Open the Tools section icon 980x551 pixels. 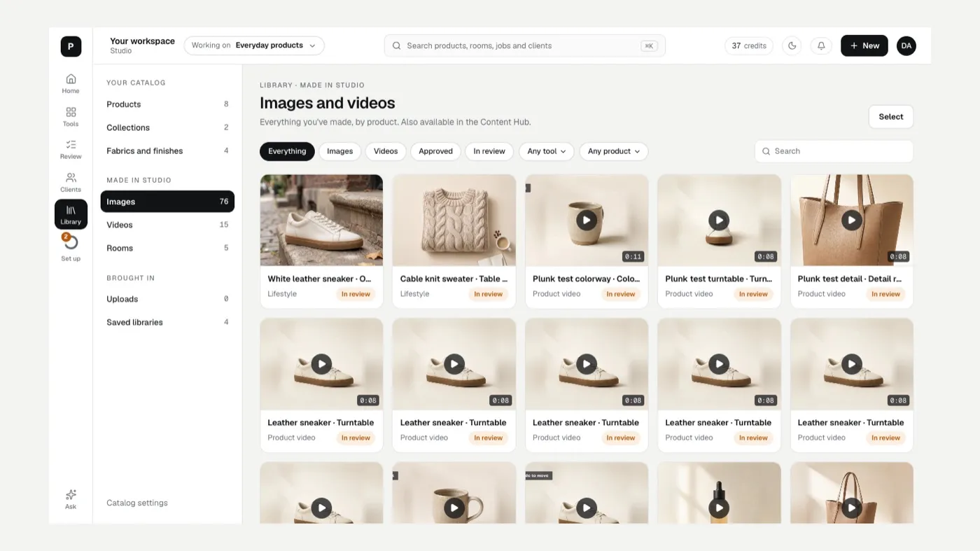(x=71, y=116)
